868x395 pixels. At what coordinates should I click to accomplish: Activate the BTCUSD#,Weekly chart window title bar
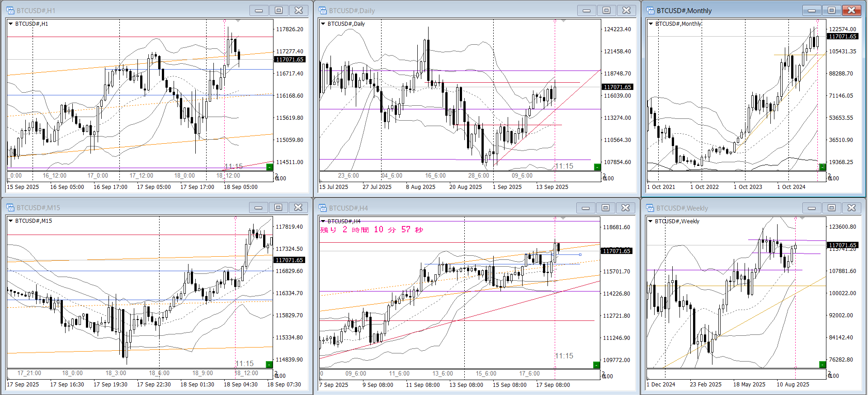723,208
